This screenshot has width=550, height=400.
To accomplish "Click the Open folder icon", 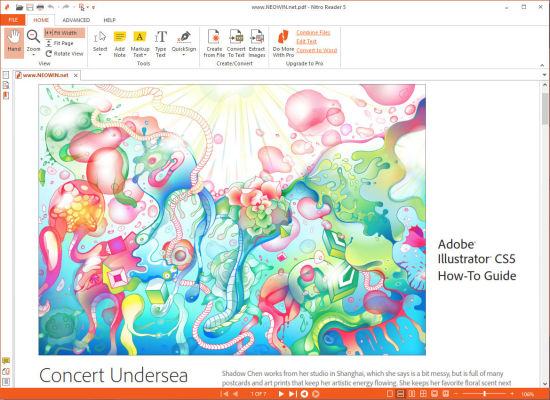I will (x=19, y=7).
